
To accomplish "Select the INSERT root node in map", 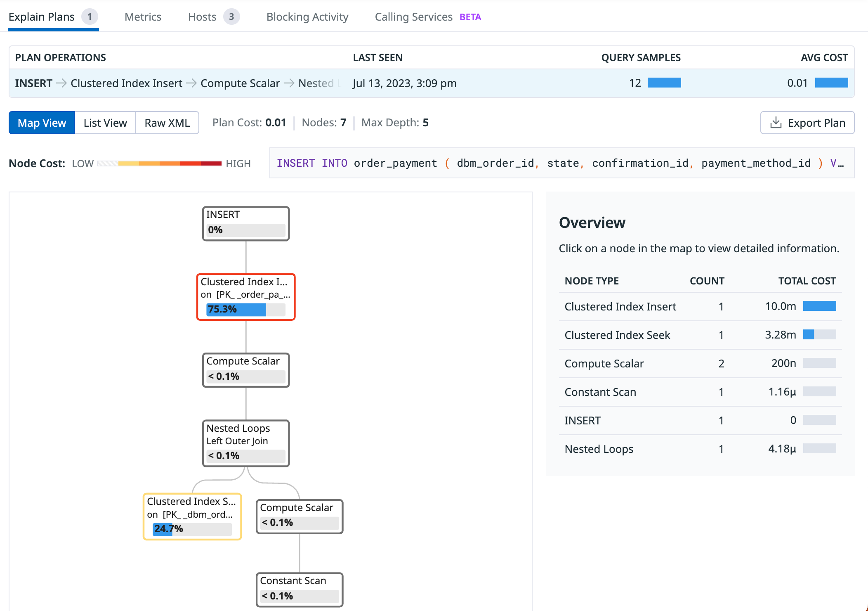I will tap(246, 223).
